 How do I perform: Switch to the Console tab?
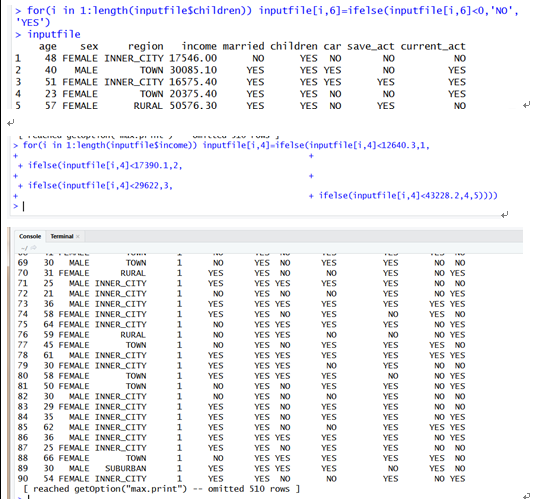[x=30, y=236]
